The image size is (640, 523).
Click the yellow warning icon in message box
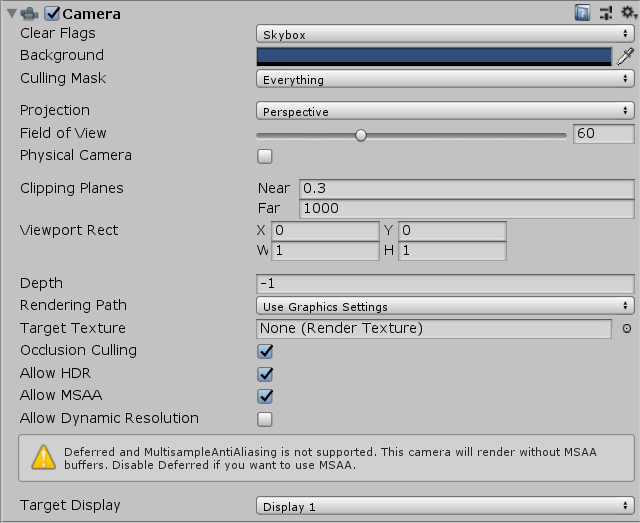44,457
